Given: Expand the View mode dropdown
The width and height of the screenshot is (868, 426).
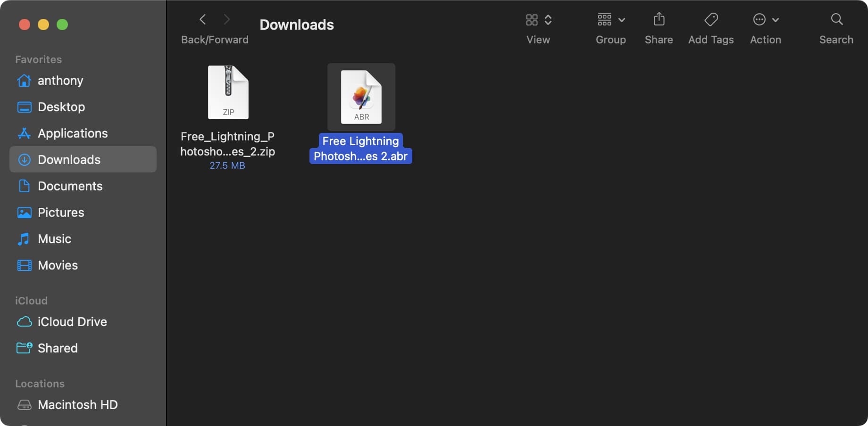Looking at the screenshot, I should point(538,20).
